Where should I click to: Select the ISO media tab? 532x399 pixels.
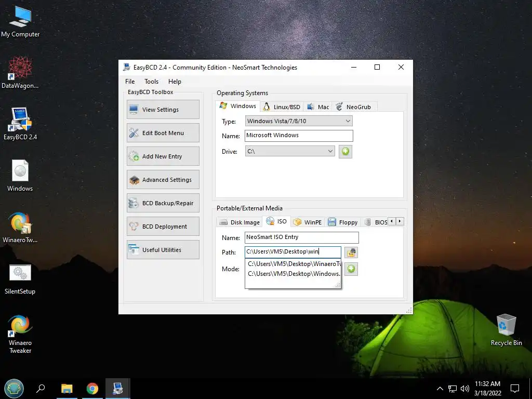[276, 221]
